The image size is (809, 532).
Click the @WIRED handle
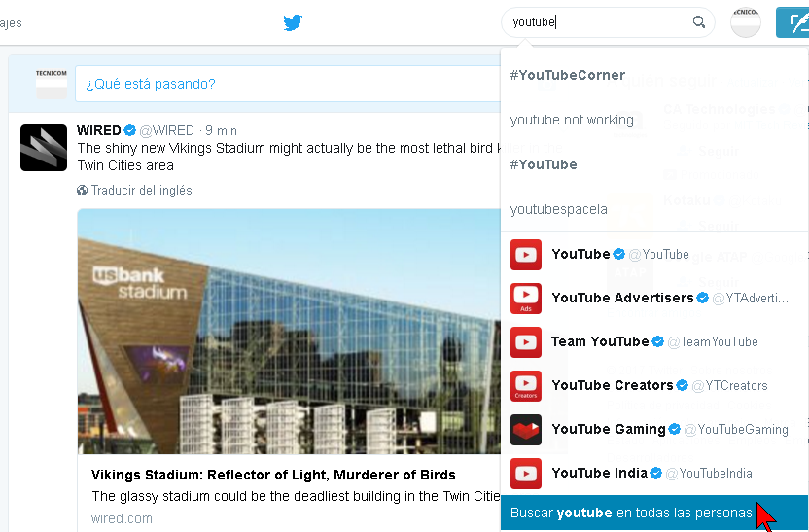pyautogui.click(x=166, y=130)
